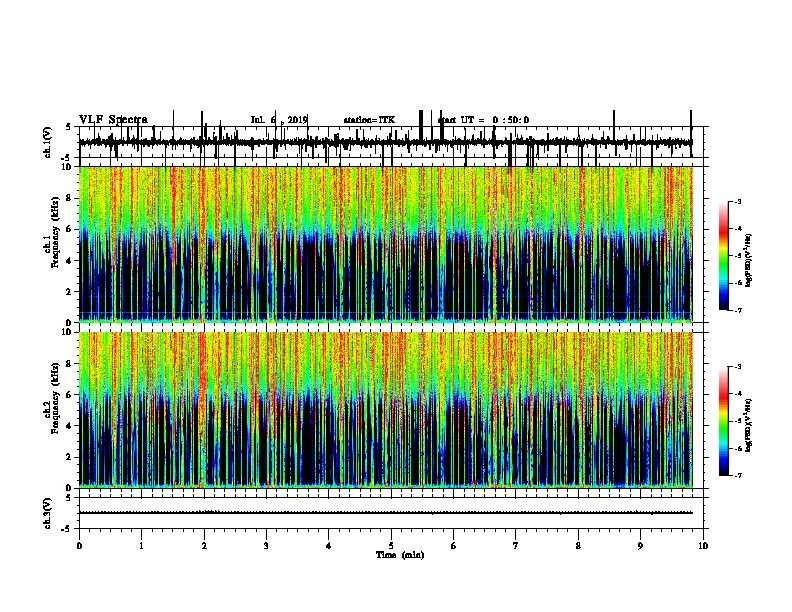The image size is (792, 612).
Task: Click the ch.3 flat voltage trace
Action: point(386,513)
